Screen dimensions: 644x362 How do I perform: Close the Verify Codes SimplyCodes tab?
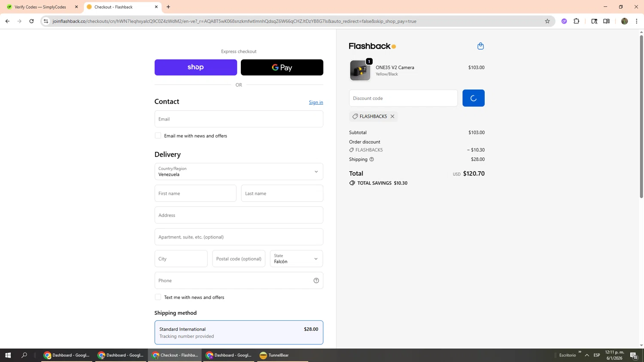[x=76, y=7]
